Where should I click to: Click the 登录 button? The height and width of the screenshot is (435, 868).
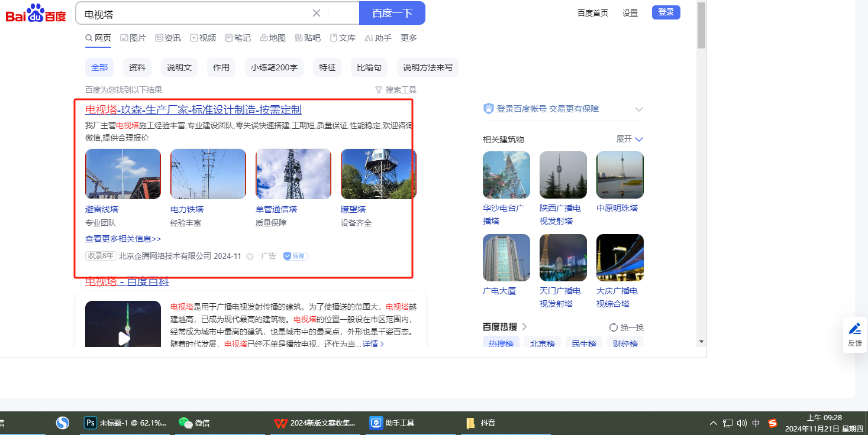(x=666, y=12)
